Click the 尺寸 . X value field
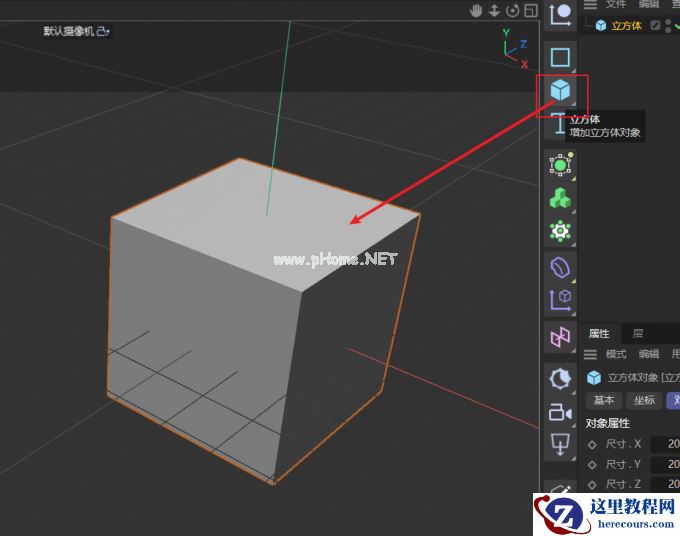680x536 pixels. click(664, 443)
